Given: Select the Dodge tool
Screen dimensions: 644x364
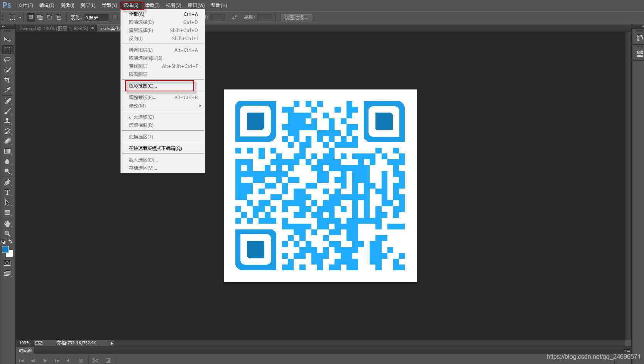Looking at the screenshot, I should 7,171.
